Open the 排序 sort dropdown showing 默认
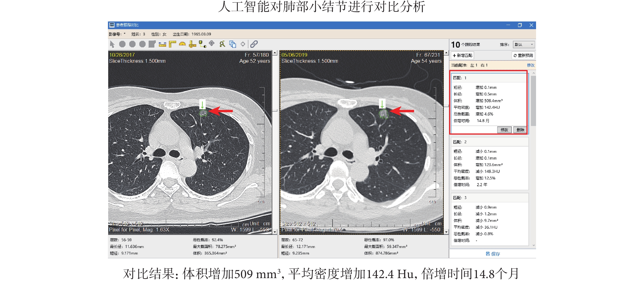Screen dimensions: 644x283 pos(523,44)
